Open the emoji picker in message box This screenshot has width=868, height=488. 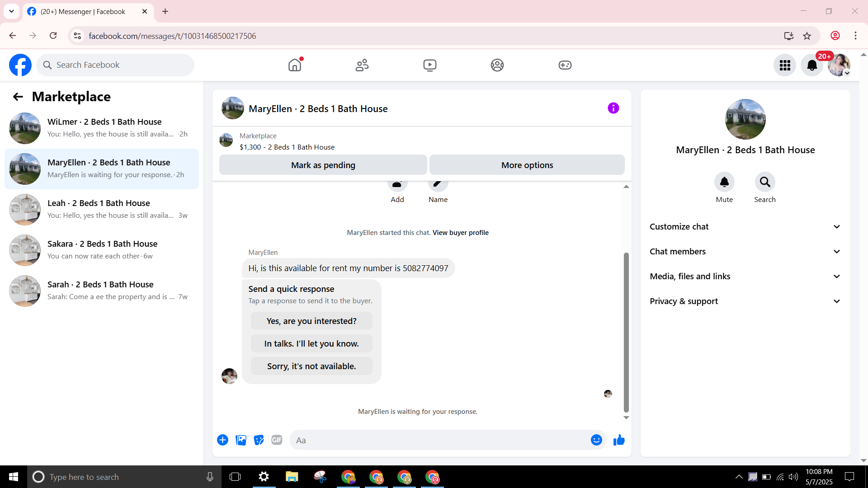tap(596, 440)
